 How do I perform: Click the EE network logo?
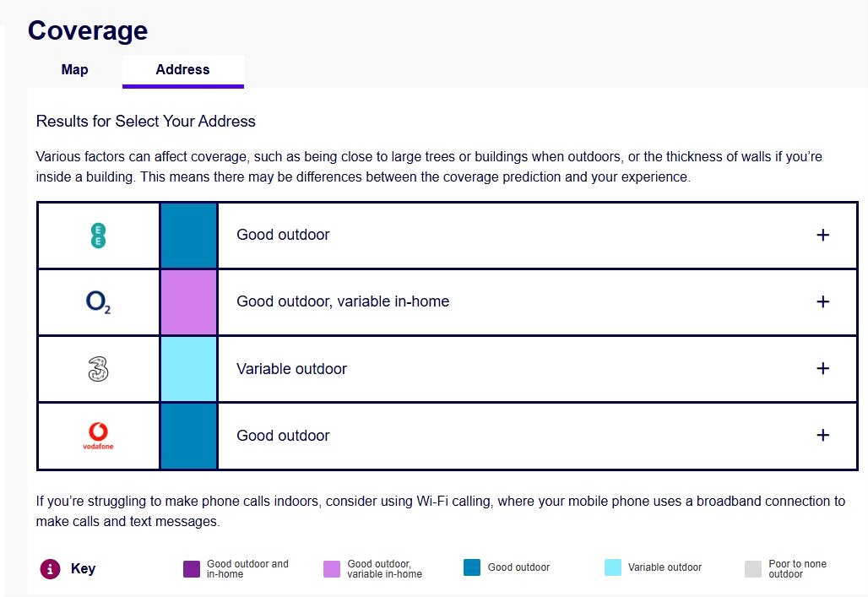tap(99, 236)
